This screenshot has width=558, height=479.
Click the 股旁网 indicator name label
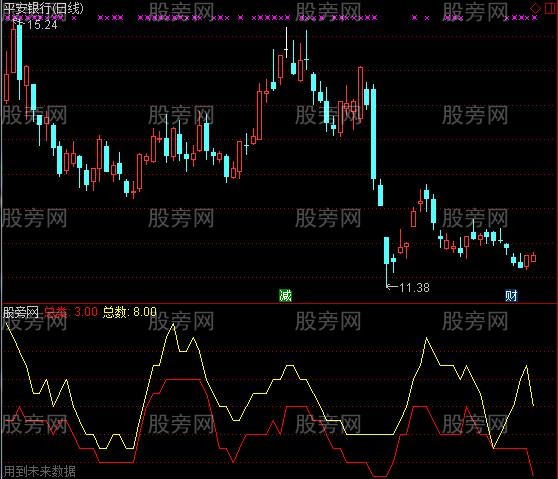(x=21, y=312)
